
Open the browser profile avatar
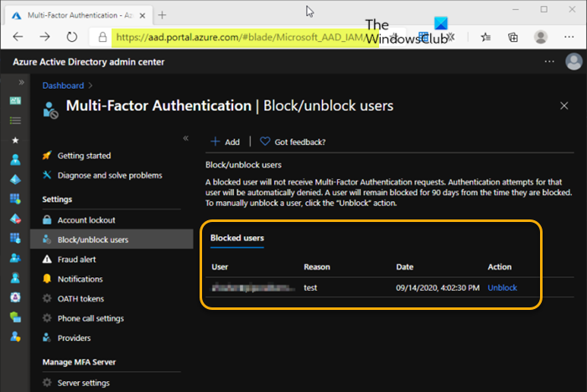(541, 37)
